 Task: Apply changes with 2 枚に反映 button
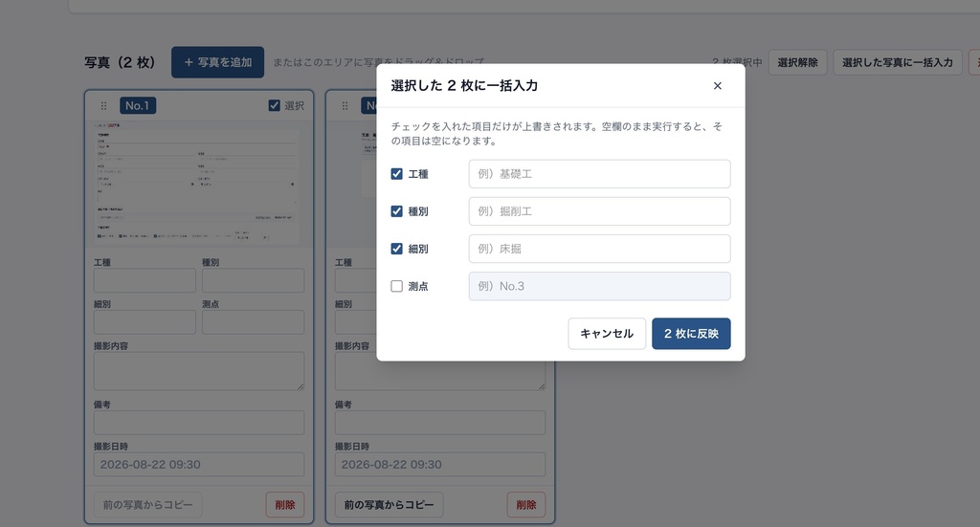point(691,334)
